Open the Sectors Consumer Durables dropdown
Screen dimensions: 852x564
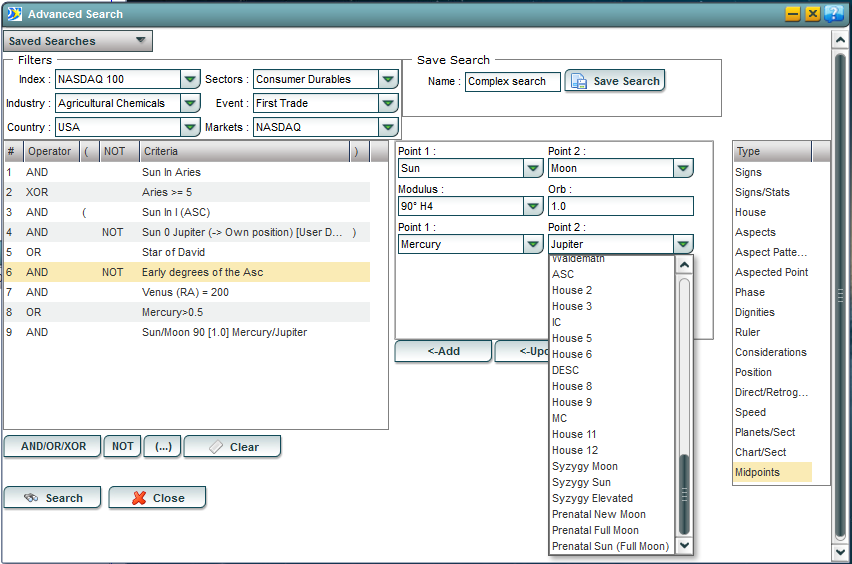click(x=388, y=79)
